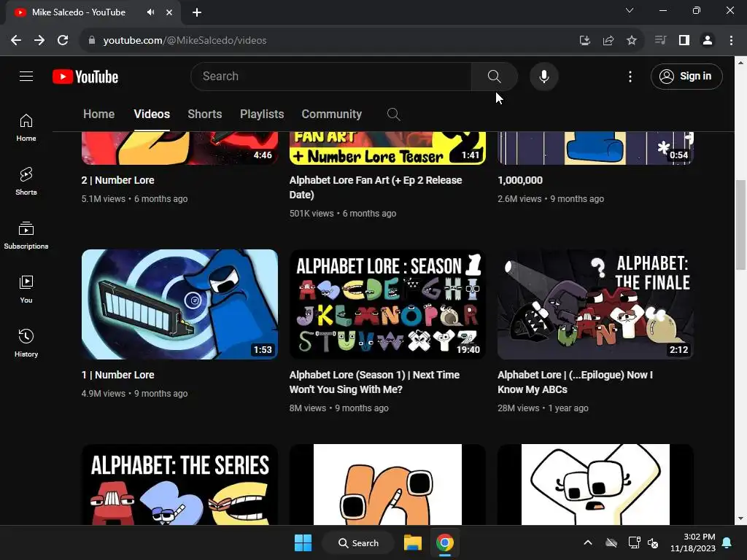
Task: Open Alphabet Lore Fan Art video title
Action: [376, 187]
